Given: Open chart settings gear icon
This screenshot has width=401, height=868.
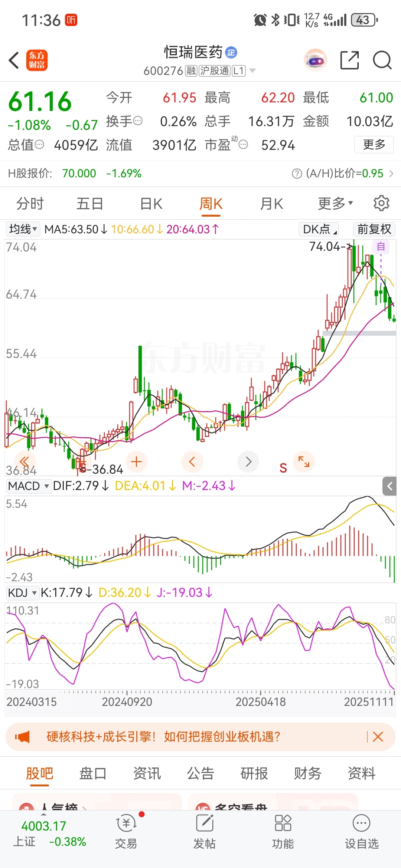Looking at the screenshot, I should [381, 203].
